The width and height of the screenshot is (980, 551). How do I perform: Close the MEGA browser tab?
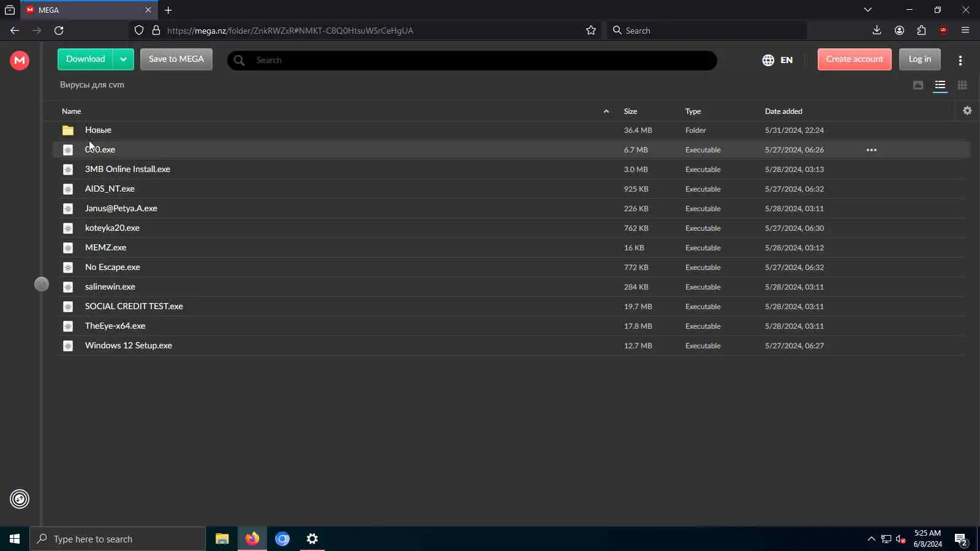pos(148,10)
